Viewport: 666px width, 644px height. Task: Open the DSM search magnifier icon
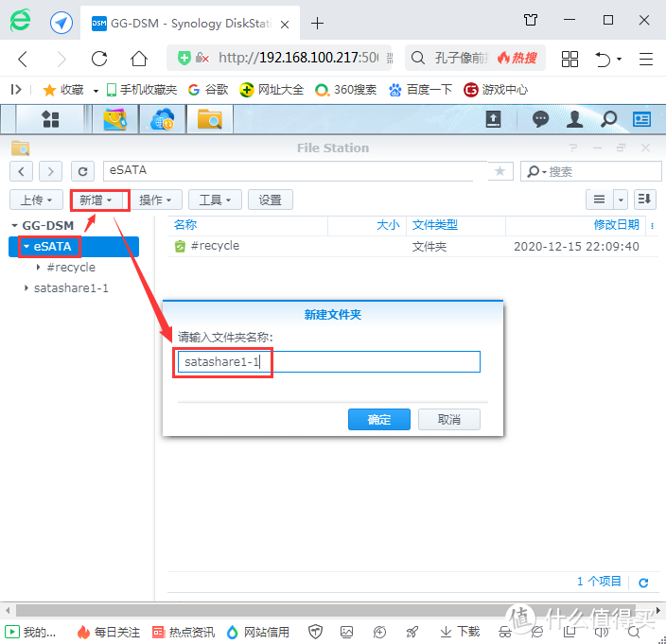pyautogui.click(x=608, y=119)
